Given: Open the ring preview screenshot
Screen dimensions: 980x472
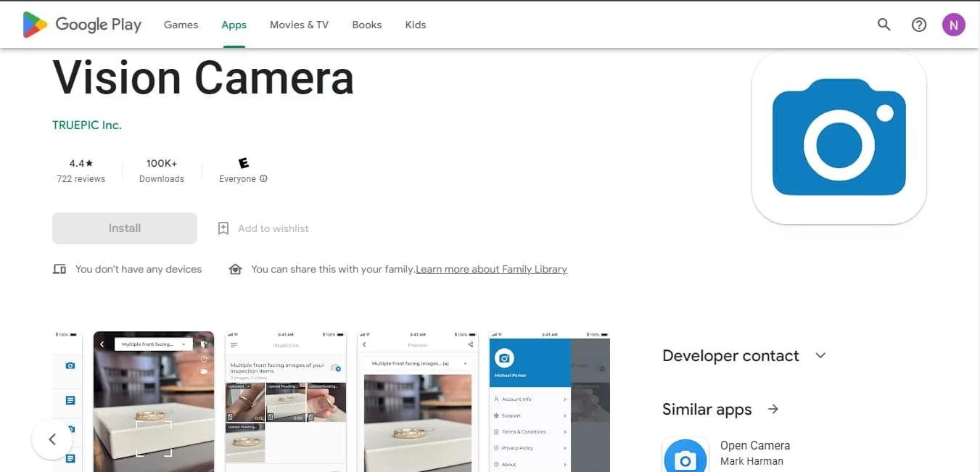Looking at the screenshot, I should pos(418,402).
